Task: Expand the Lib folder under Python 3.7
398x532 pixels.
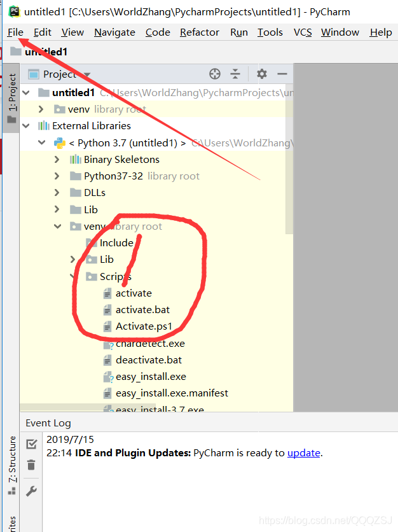Action: [57, 209]
